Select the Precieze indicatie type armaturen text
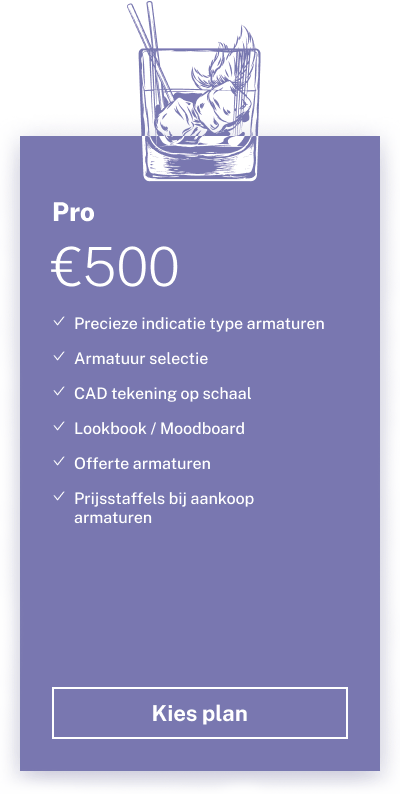Image resolution: width=400 pixels, height=794 pixels. pos(199,324)
